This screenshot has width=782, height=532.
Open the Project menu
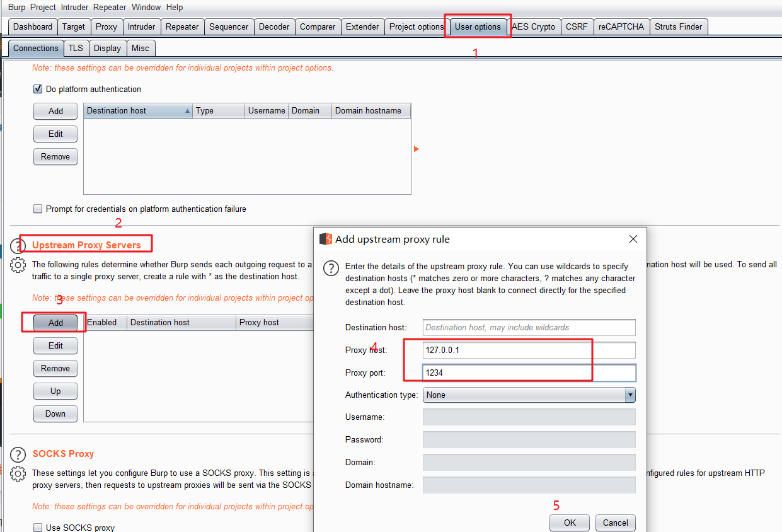point(43,8)
